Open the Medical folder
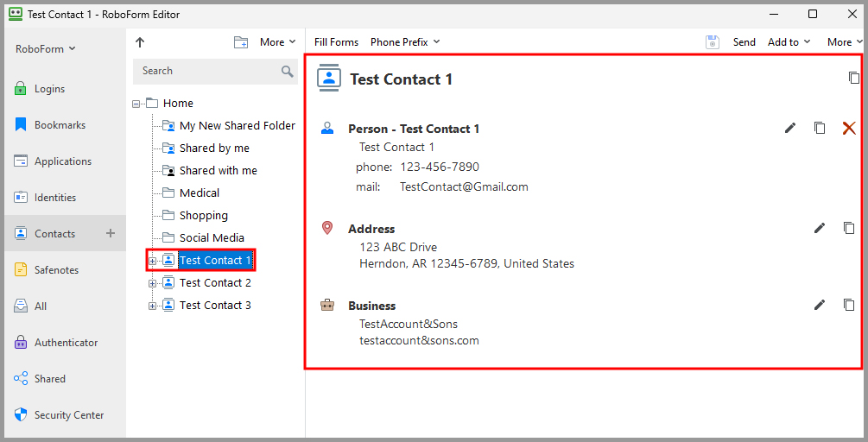 click(x=200, y=193)
